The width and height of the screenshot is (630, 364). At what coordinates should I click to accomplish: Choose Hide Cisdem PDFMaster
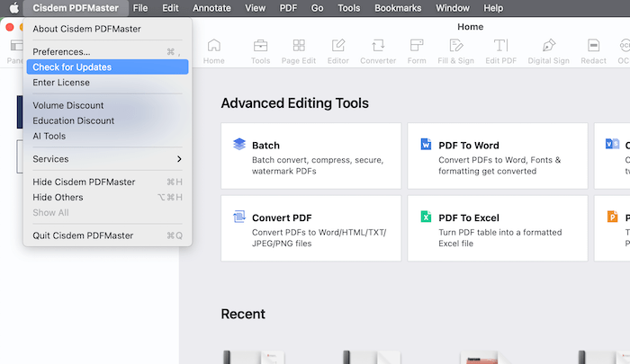(x=107, y=182)
